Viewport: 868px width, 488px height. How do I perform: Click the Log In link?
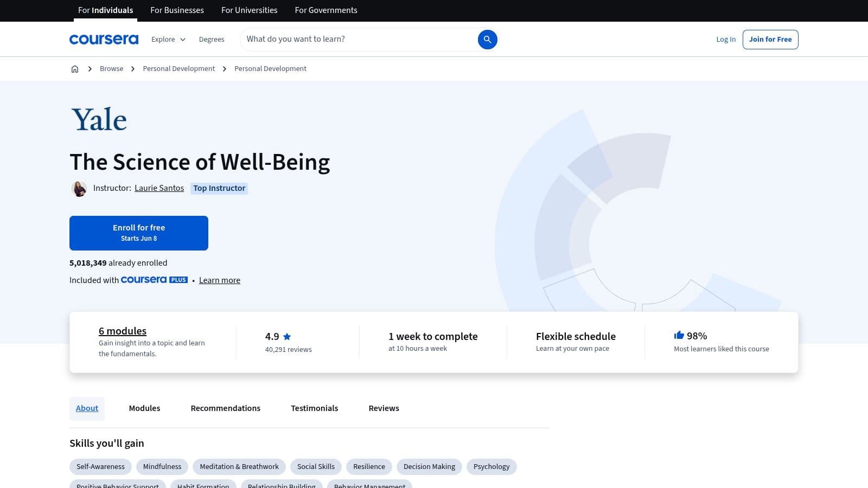point(726,40)
